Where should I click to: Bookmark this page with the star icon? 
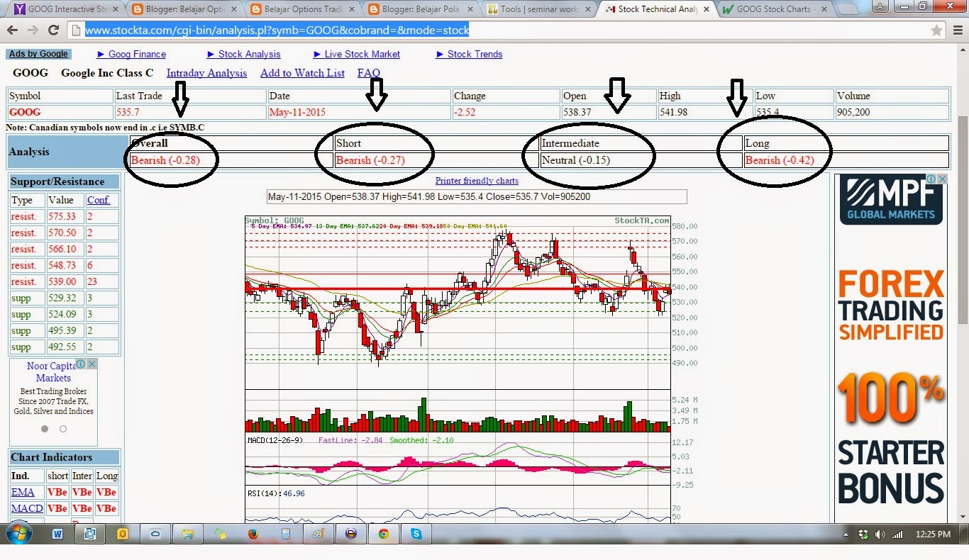click(936, 30)
